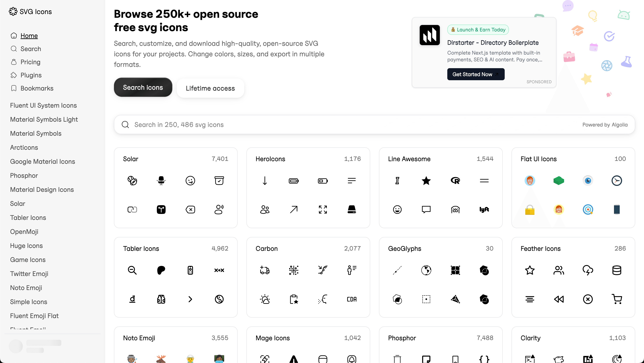
Task: Choose the chevron right icon in Tabler Icons
Action: click(x=190, y=299)
